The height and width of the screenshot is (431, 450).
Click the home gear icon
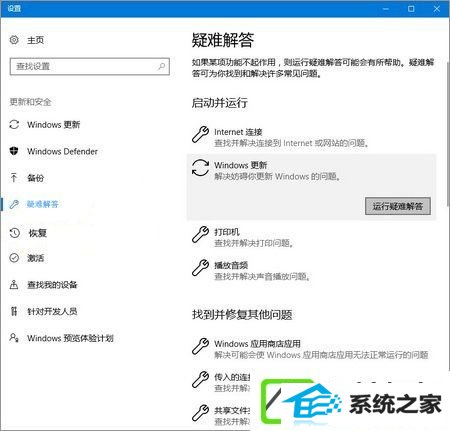tap(14, 40)
